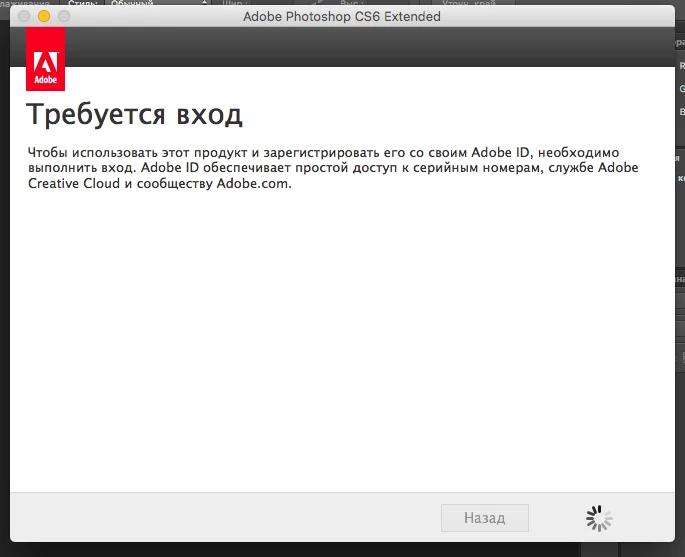
Task: Click the Требуется вход heading
Action: point(134,115)
